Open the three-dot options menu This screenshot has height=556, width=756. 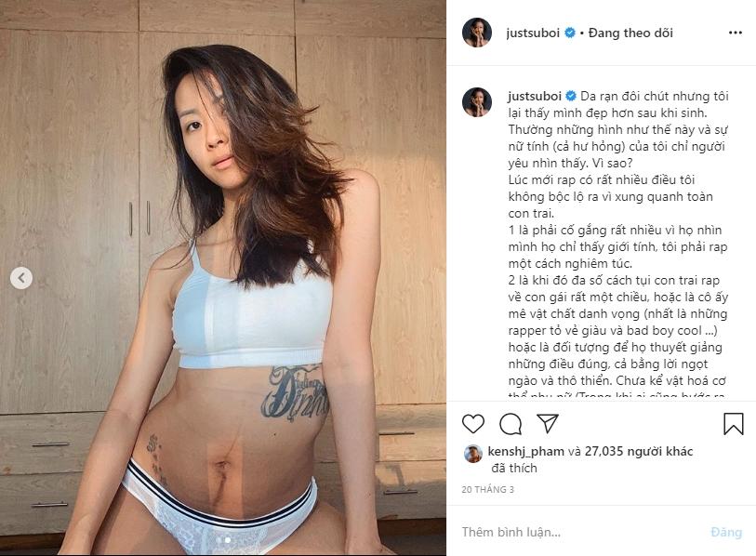736,33
